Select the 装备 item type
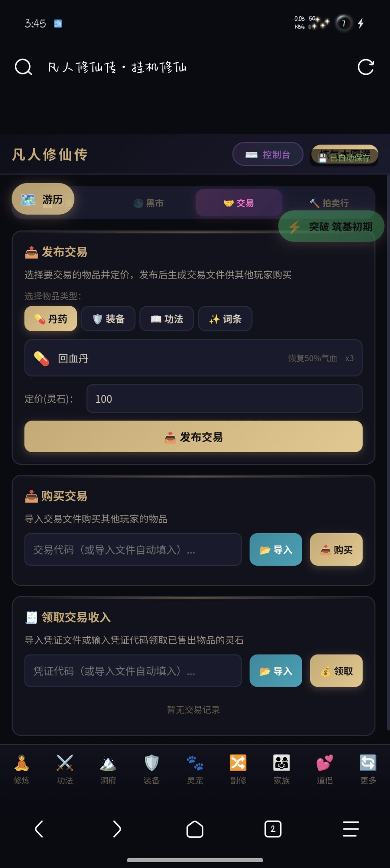 click(108, 319)
